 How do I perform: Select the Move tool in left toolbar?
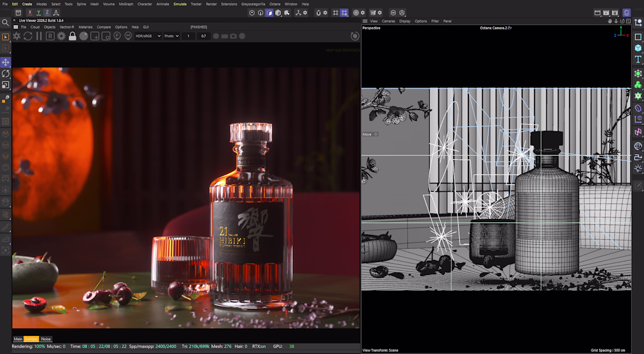click(x=5, y=63)
